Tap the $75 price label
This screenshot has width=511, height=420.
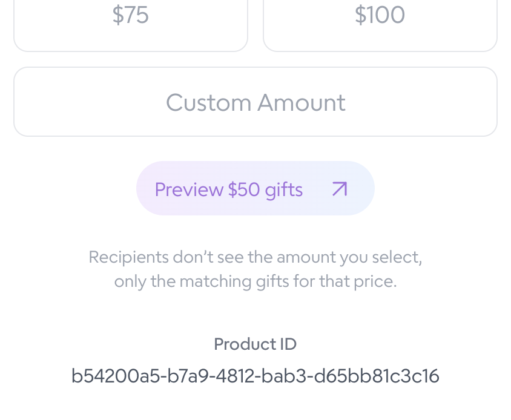[131, 15]
